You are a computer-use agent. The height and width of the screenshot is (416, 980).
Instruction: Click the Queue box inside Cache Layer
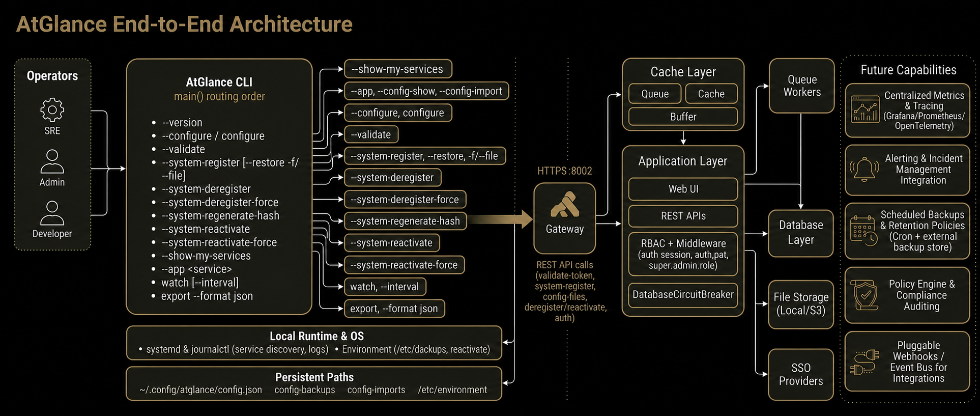655,94
